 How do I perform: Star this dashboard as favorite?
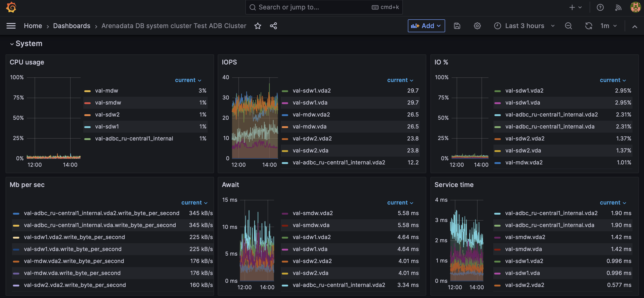click(258, 26)
